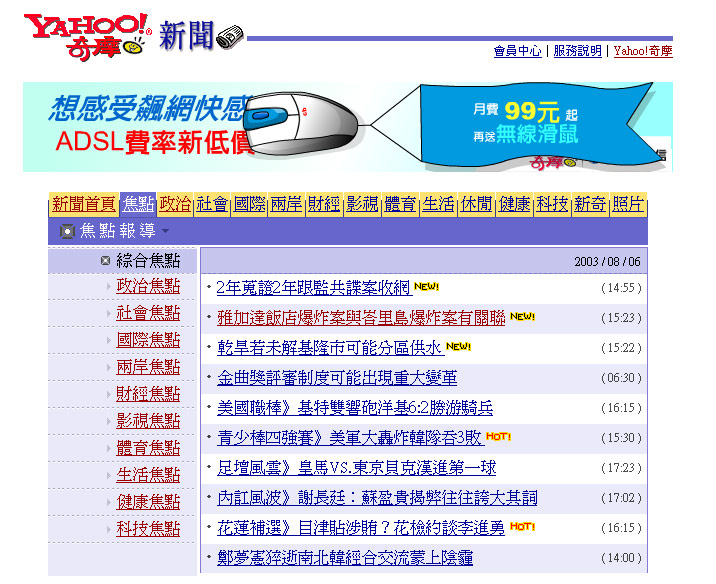This screenshot has width=716, height=584.
Task: Switch to 新聞首頁 tab
Action: click(84, 204)
